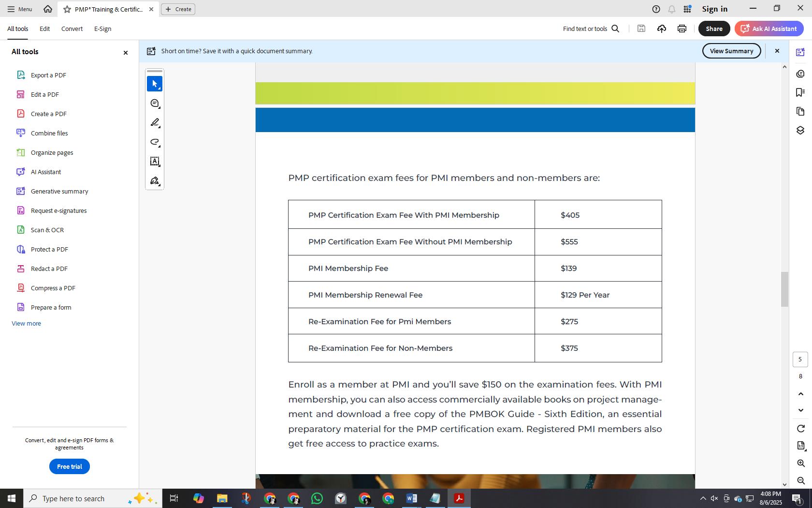Image resolution: width=812 pixels, height=508 pixels.
Task: Open the fill and sign tool
Action: click(x=155, y=181)
